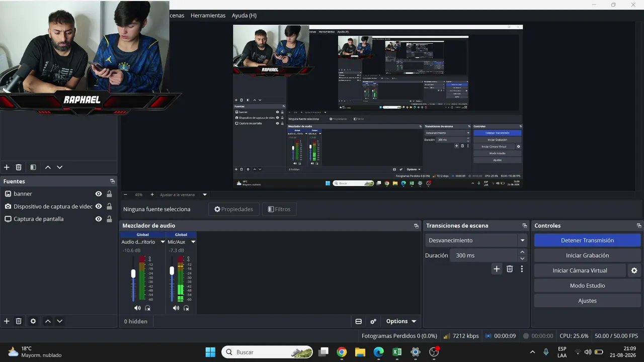This screenshot has height=362, width=644.
Task: Delete selected scene with trash icon
Action: tap(19, 167)
